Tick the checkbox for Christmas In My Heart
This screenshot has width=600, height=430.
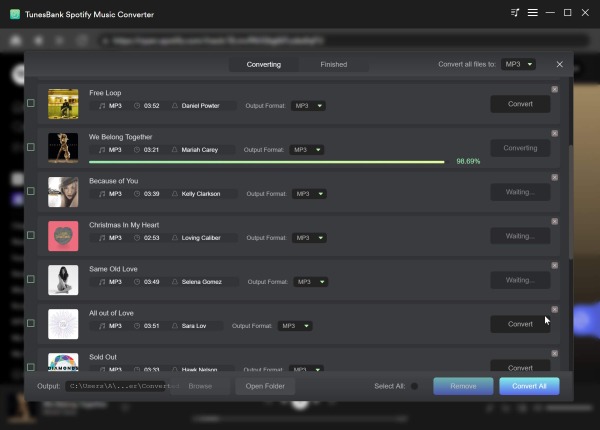pyautogui.click(x=31, y=235)
